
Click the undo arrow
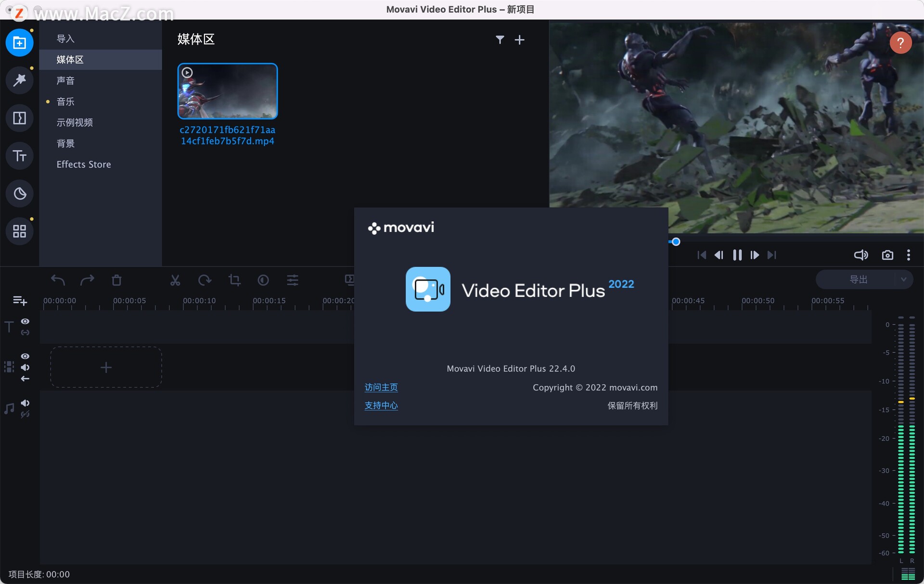tap(57, 280)
